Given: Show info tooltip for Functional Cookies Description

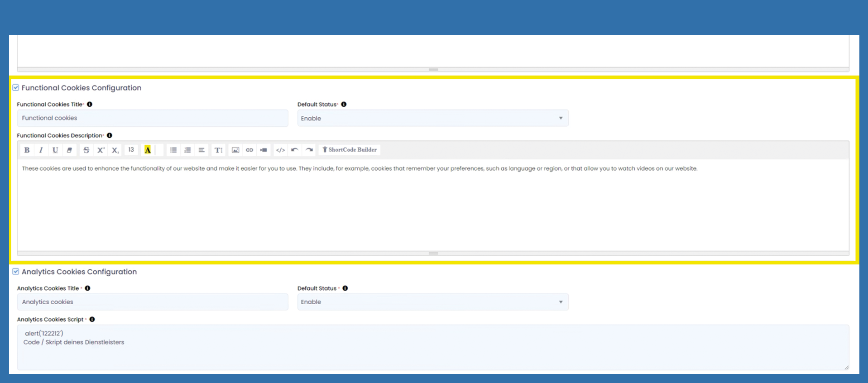Looking at the screenshot, I should click(x=110, y=135).
